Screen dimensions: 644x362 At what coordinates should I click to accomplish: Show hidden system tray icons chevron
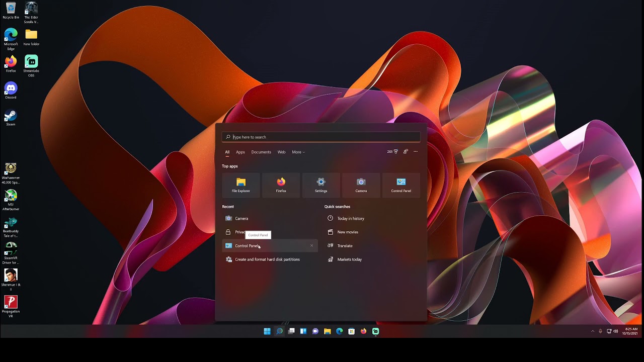(593, 331)
